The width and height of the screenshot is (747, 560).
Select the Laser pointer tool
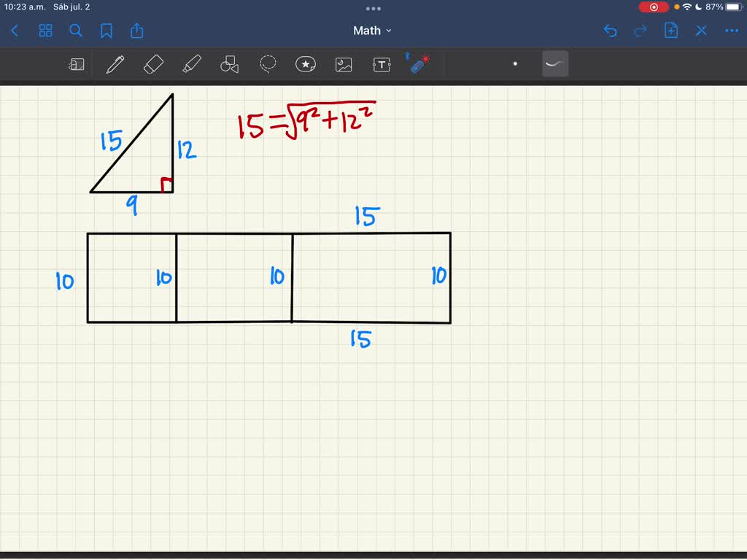(418, 64)
